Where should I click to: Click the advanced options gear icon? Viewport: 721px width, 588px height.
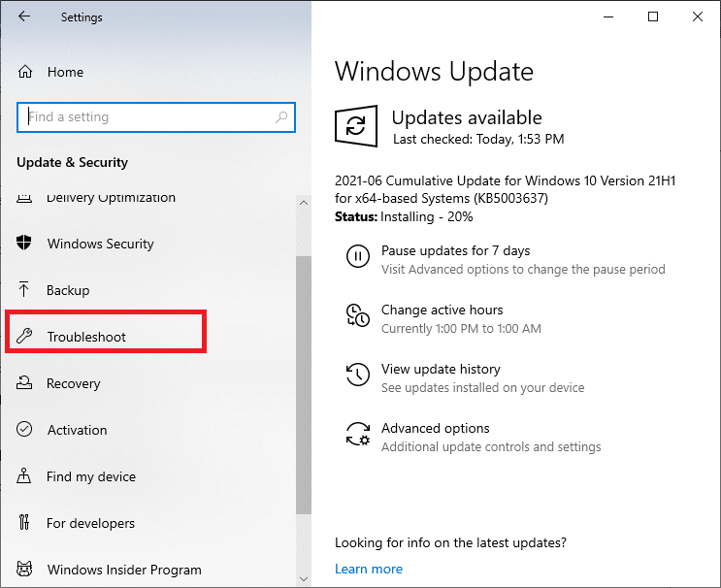(x=358, y=434)
